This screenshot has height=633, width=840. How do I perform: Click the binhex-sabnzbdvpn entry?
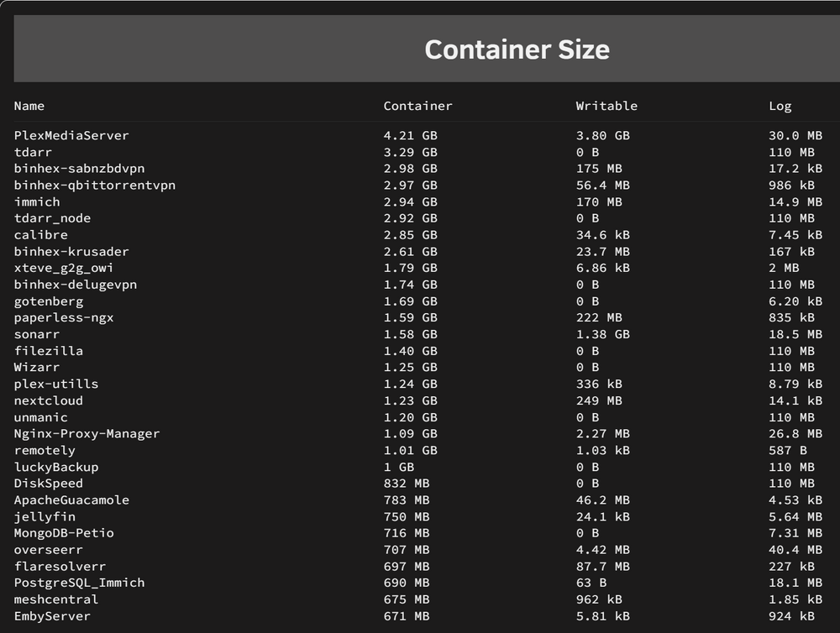coord(79,169)
